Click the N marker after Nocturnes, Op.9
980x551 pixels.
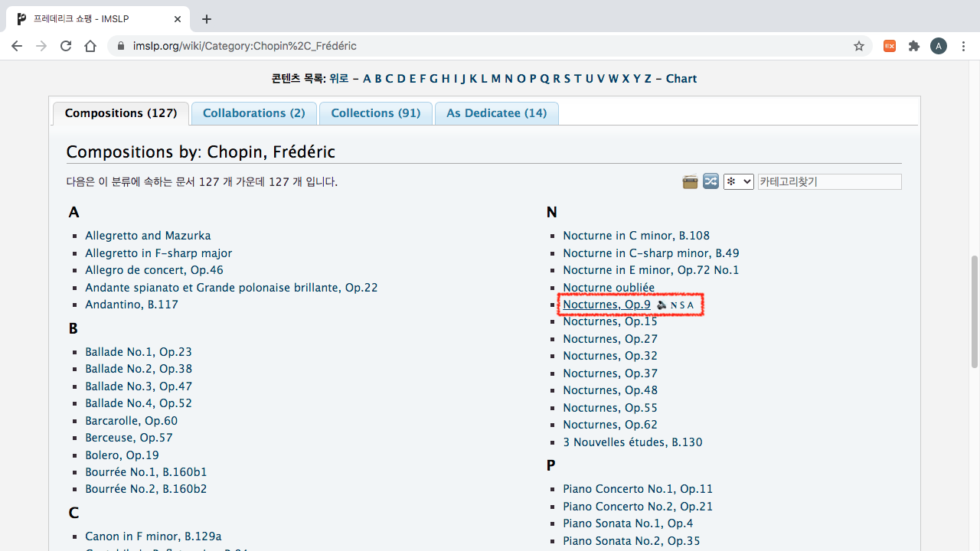[x=674, y=305]
